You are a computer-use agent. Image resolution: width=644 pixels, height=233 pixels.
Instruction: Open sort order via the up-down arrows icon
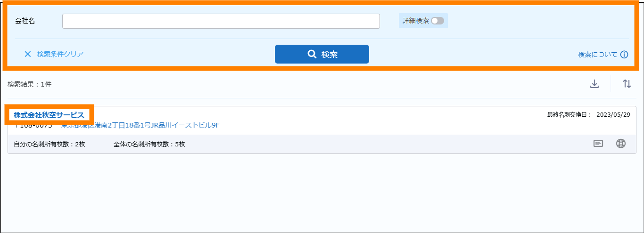point(627,84)
